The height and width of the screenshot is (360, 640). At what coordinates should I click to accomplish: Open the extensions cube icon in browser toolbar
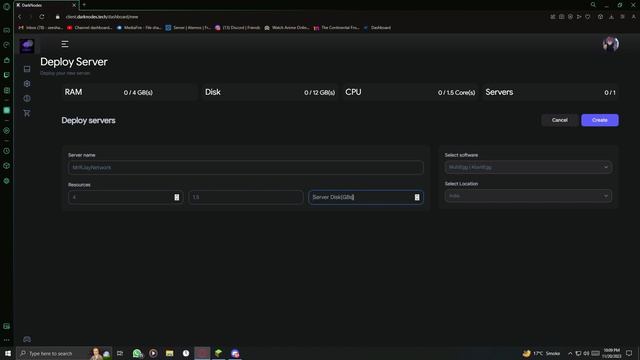600,17
